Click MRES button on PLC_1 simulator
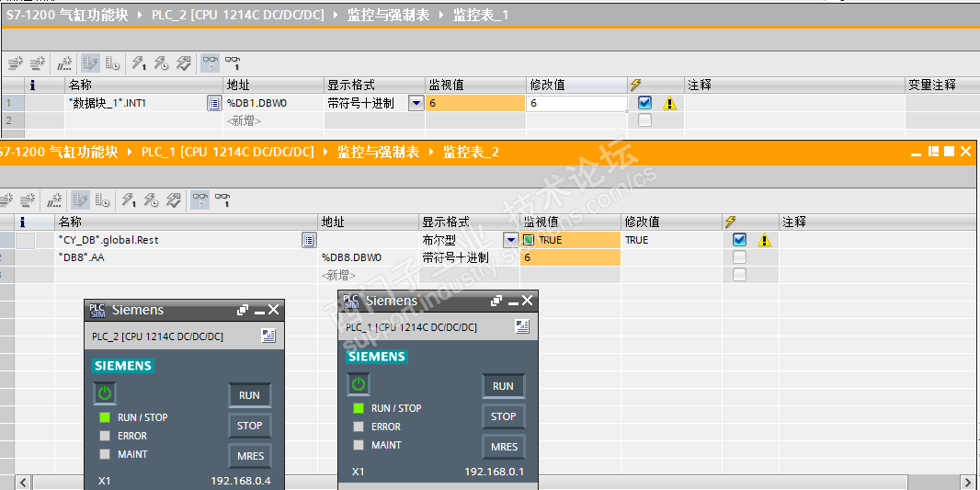 pos(503,447)
